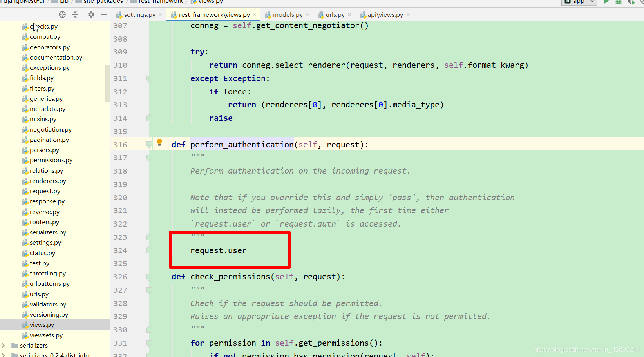The image size is (644, 357).
Task: Place cursor on request.user at line 324
Action: click(x=219, y=250)
